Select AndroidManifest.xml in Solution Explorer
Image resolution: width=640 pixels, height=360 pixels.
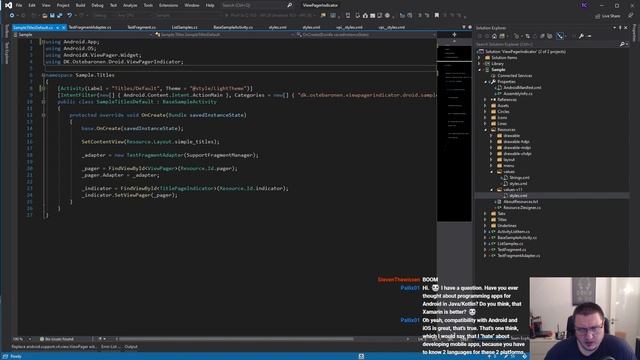[522, 88]
